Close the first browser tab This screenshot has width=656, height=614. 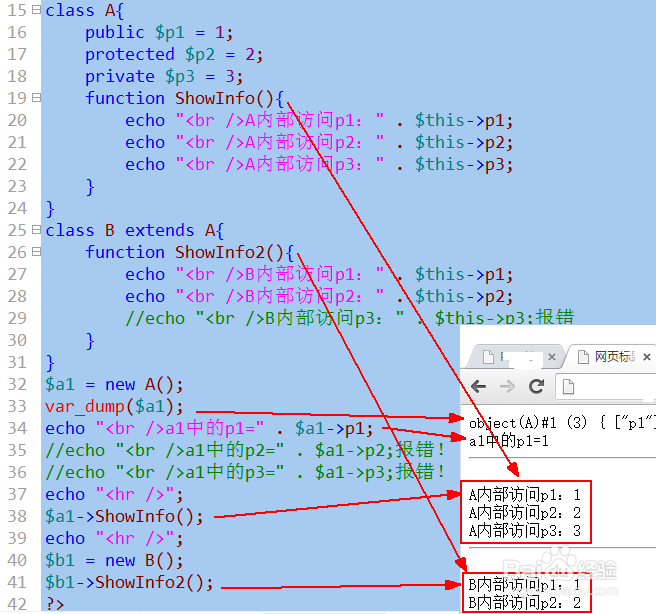(x=552, y=357)
